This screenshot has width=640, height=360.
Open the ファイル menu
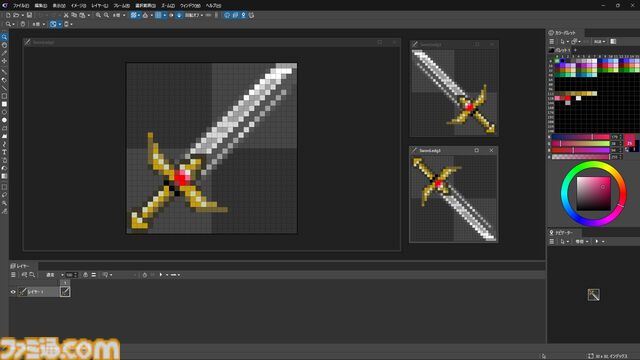21,6
